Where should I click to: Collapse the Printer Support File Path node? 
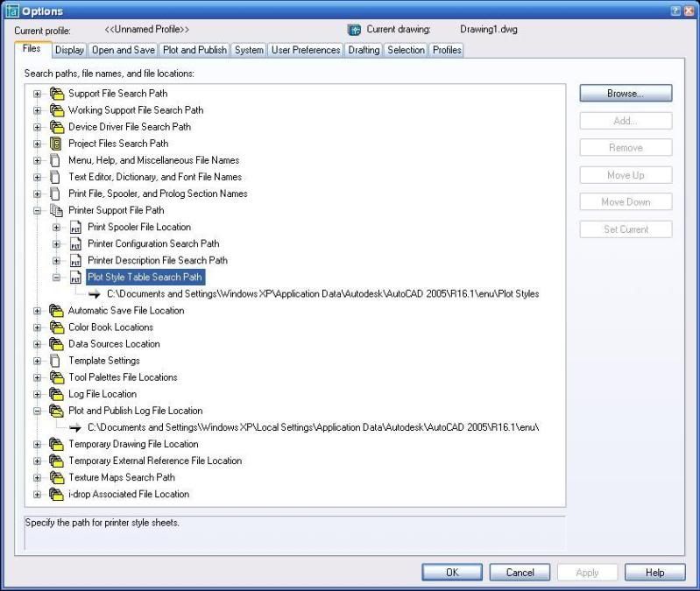38,210
